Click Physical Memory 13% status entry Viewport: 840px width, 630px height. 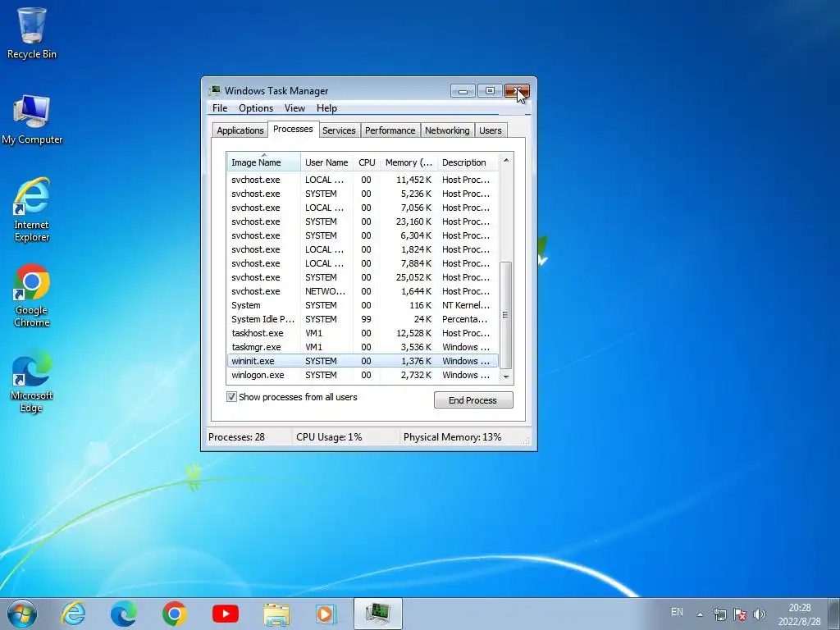[x=452, y=437]
